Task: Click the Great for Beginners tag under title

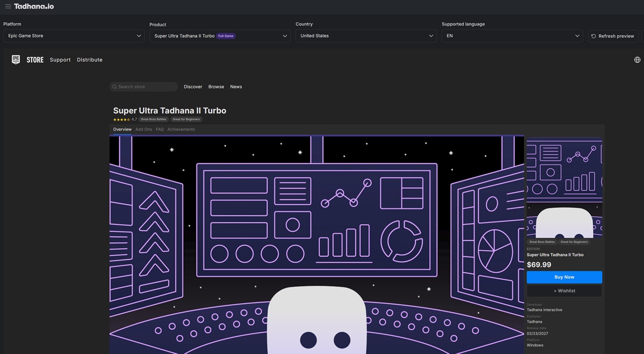Action: pyautogui.click(x=186, y=119)
